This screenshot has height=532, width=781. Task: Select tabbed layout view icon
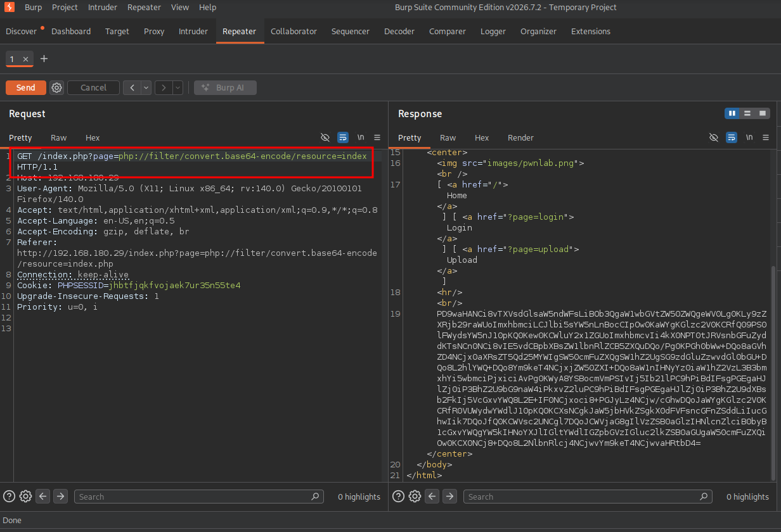click(763, 113)
